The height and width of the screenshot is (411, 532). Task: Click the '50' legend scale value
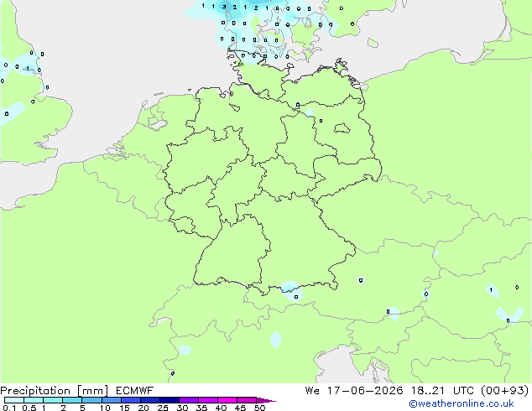pyautogui.click(x=259, y=408)
